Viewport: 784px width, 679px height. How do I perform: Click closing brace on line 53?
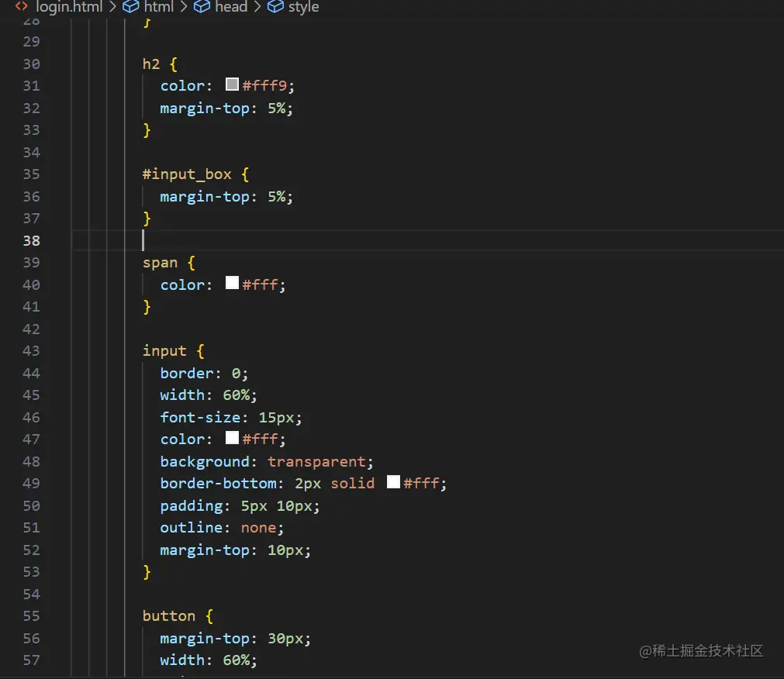[147, 572]
